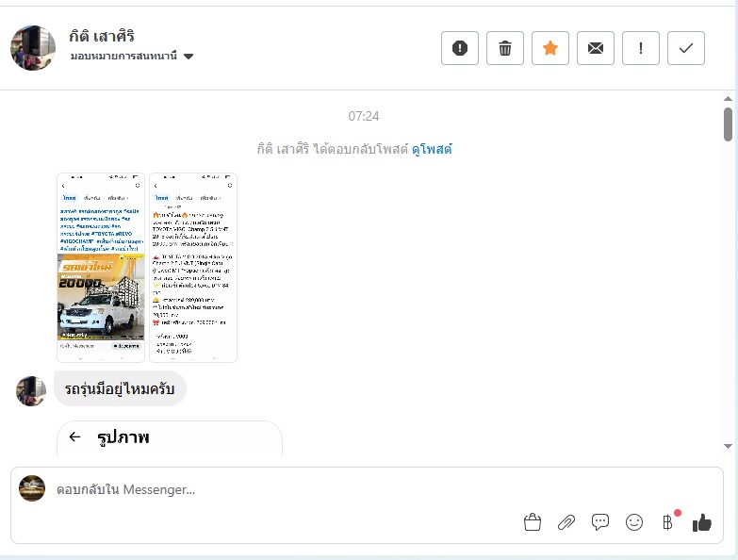Click the chat scrollbar thumb
This screenshot has height=560, width=738.
729,124
